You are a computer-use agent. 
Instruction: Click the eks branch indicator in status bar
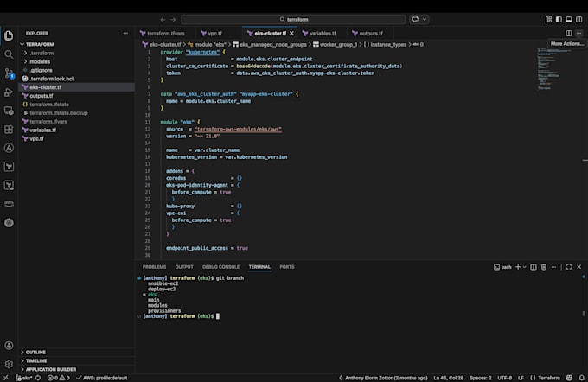tap(24, 378)
